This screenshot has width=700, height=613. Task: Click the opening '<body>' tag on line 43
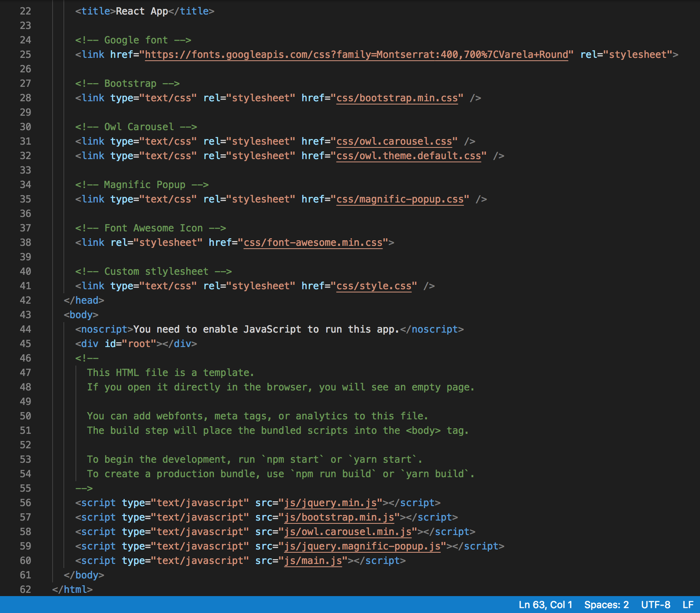pos(81,315)
